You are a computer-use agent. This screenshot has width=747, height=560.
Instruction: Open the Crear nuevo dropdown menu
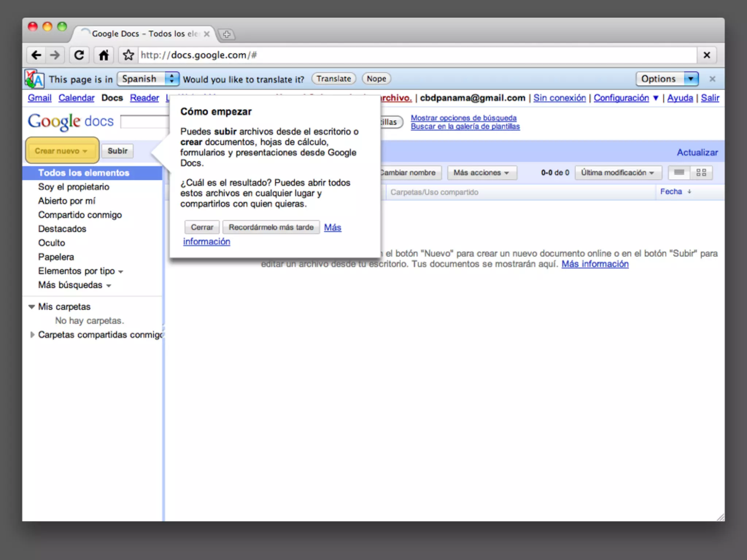61,151
